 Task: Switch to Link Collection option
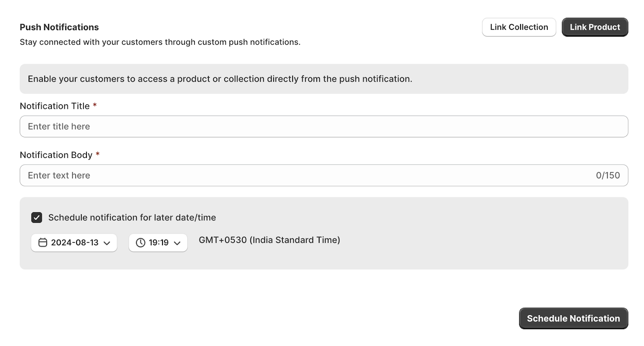tap(519, 27)
